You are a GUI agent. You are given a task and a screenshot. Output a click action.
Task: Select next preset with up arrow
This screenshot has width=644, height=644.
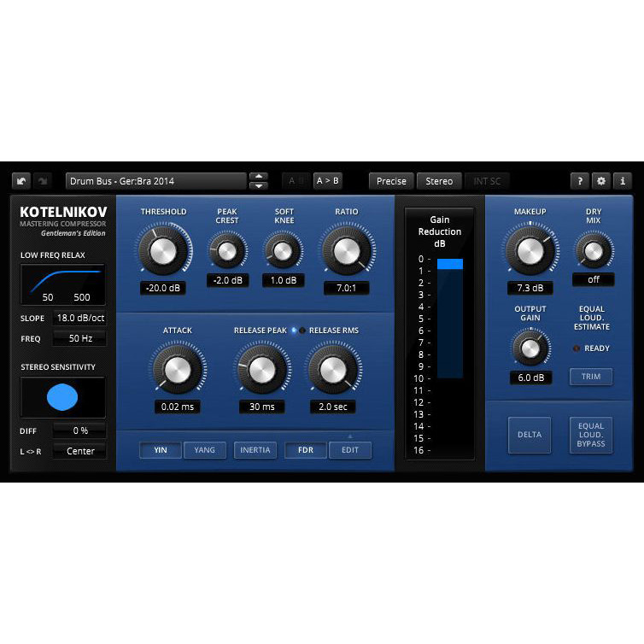tap(259, 177)
